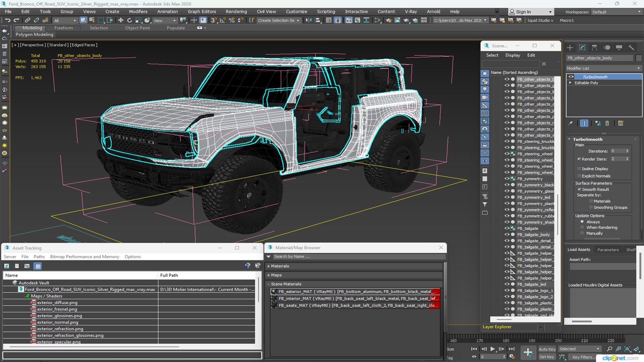Toggle Render Iters checkbox
644x362 pixels.
[x=579, y=159]
